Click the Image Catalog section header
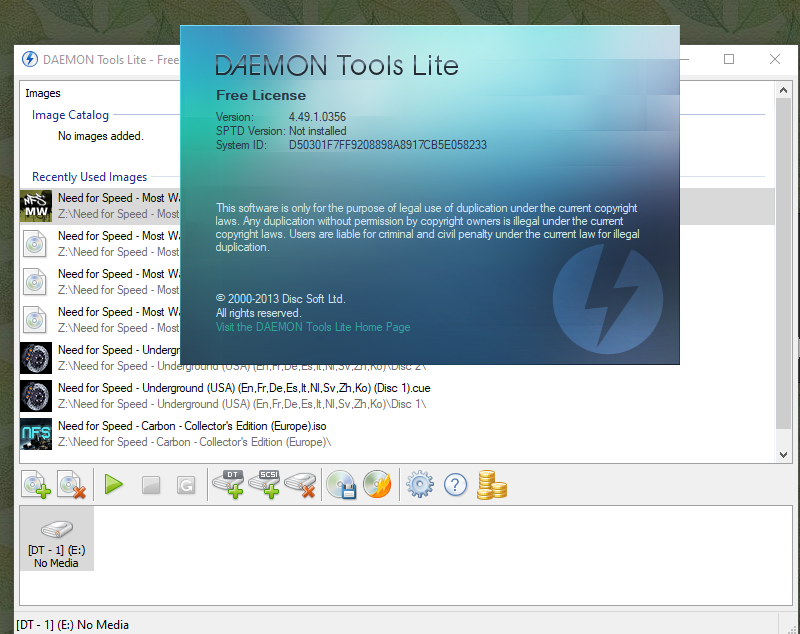Screen dimensions: 800x634 (70, 115)
